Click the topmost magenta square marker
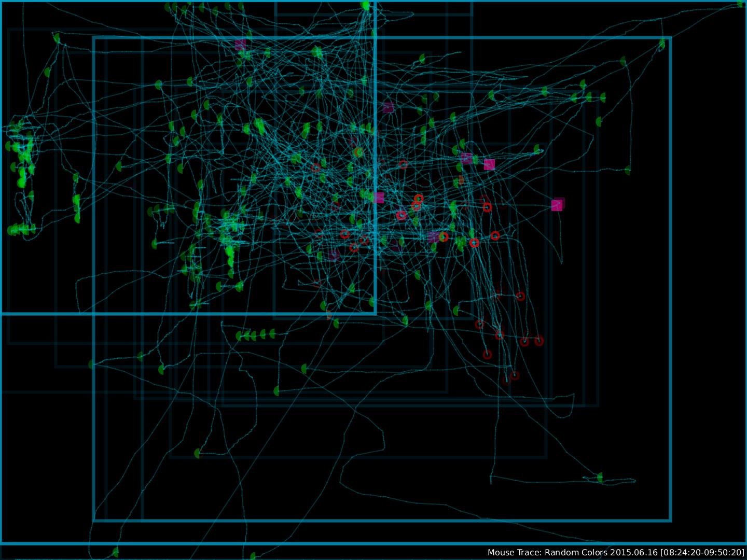Image resolution: width=747 pixels, height=560 pixels. tap(240, 45)
